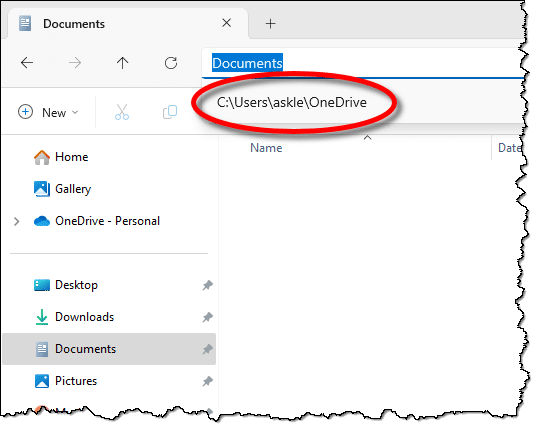Click the sort arrow above Name column
Viewport: 538px width, 429px height.
point(367,138)
